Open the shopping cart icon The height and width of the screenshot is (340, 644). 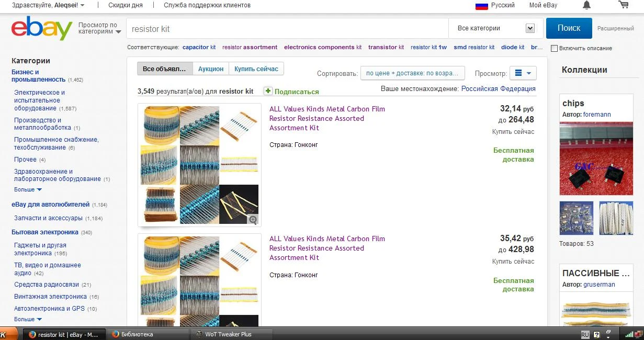click(x=623, y=5)
